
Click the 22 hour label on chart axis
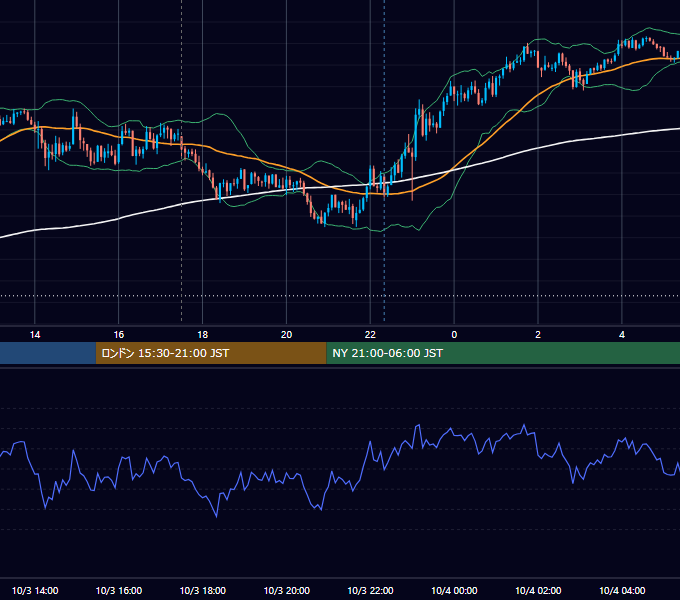point(370,335)
